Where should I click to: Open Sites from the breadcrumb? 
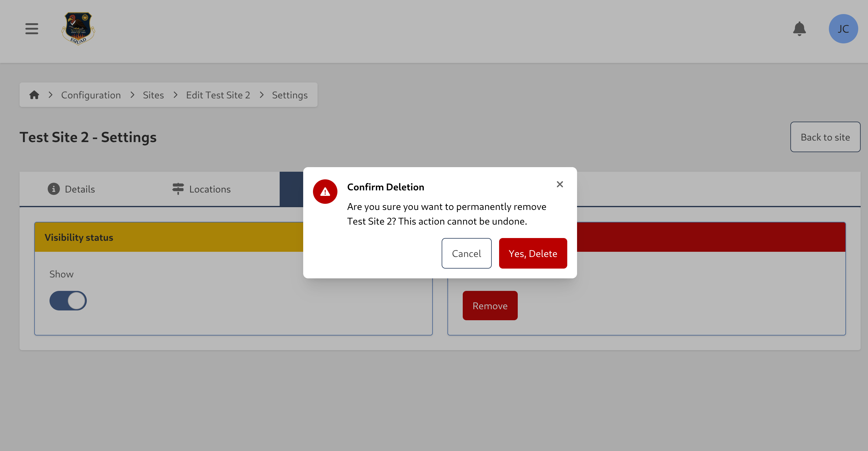153,95
